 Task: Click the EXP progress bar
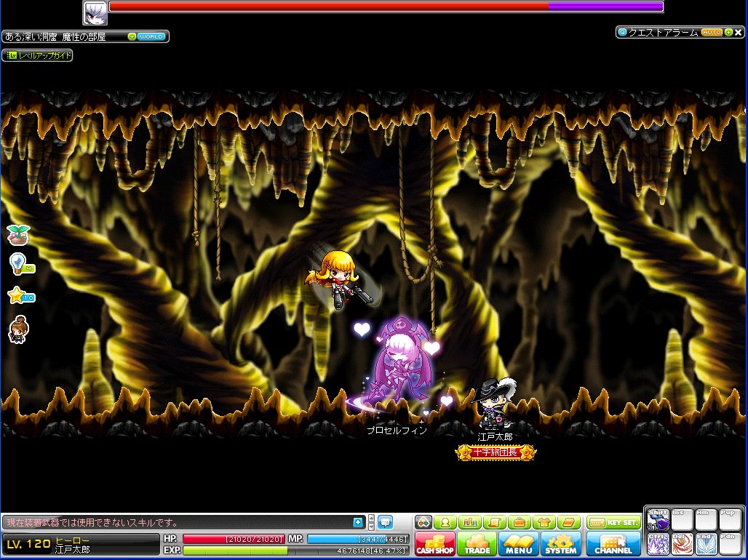point(295,551)
